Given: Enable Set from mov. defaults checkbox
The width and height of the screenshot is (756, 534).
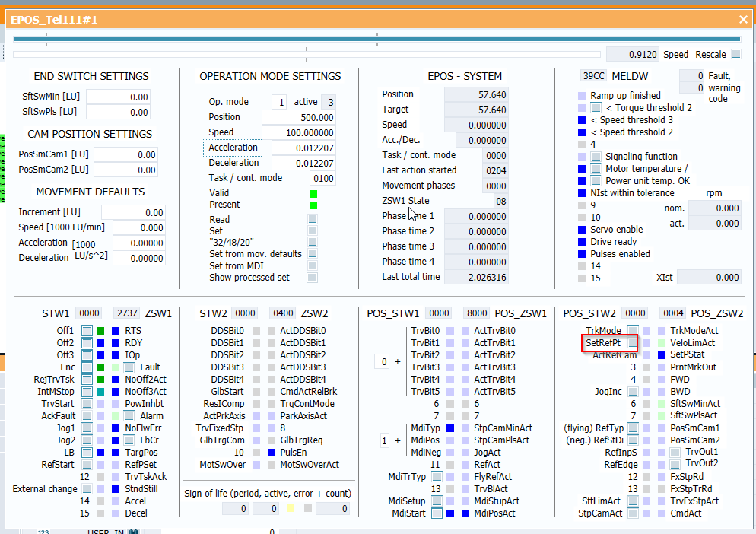Looking at the screenshot, I should click(x=313, y=254).
